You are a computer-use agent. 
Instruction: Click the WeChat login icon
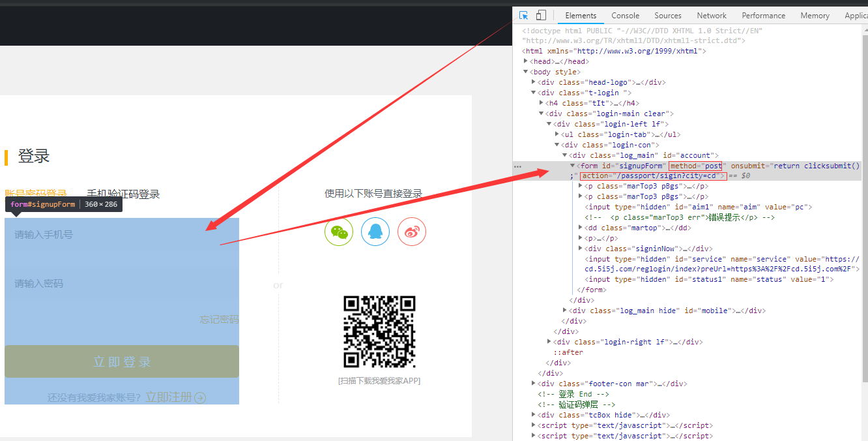[339, 232]
